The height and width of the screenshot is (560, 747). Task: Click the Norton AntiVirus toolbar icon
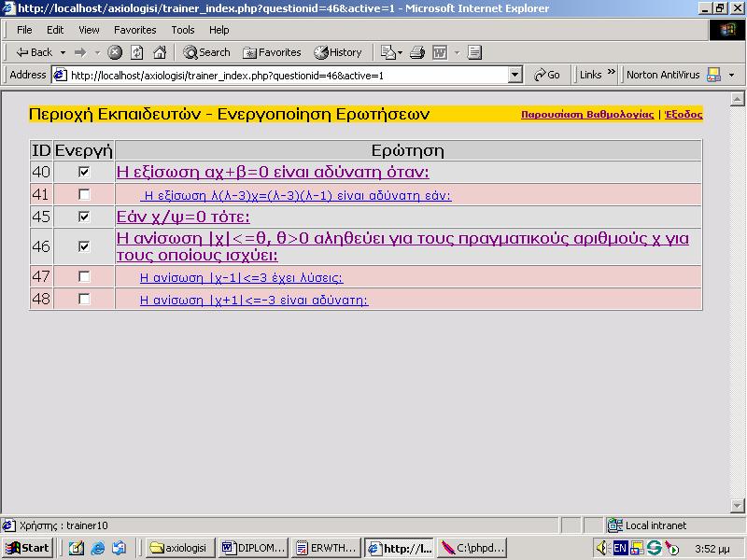tap(713, 75)
